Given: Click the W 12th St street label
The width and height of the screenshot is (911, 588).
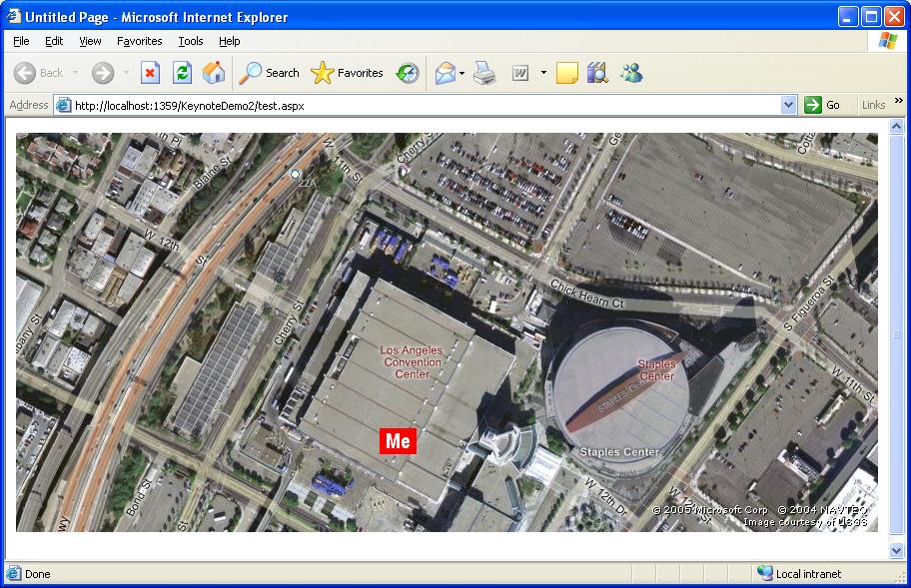Looking at the screenshot, I should tap(176, 248).
